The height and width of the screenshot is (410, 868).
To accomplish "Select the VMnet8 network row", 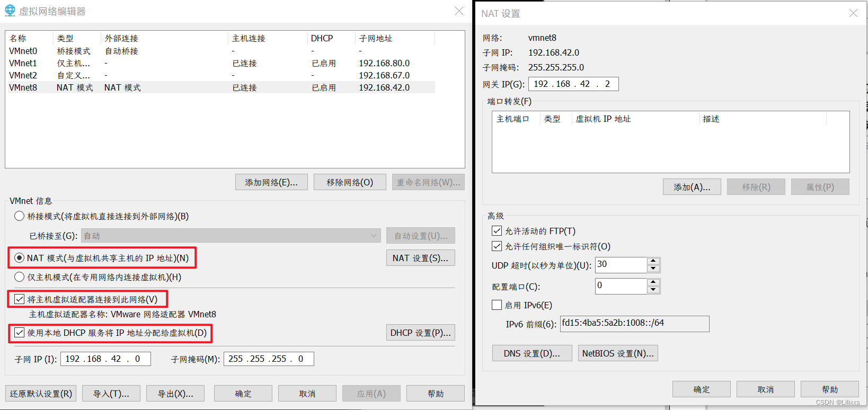I will 220,87.
